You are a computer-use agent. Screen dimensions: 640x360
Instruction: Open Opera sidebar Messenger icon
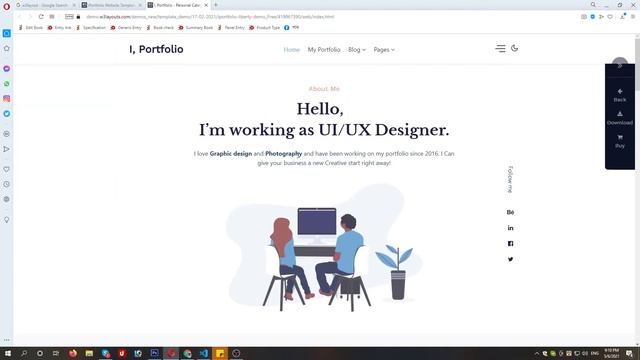pos(7,69)
